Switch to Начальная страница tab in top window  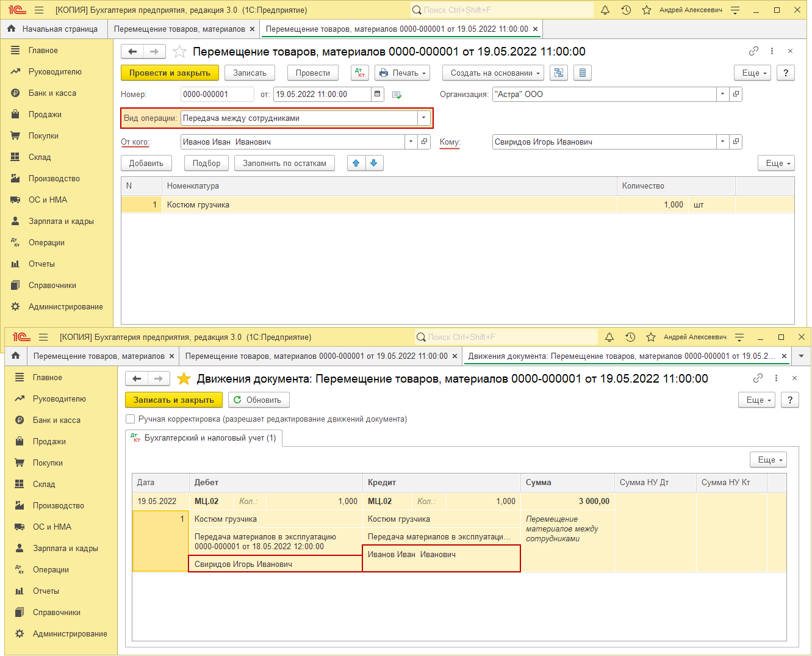pos(53,29)
